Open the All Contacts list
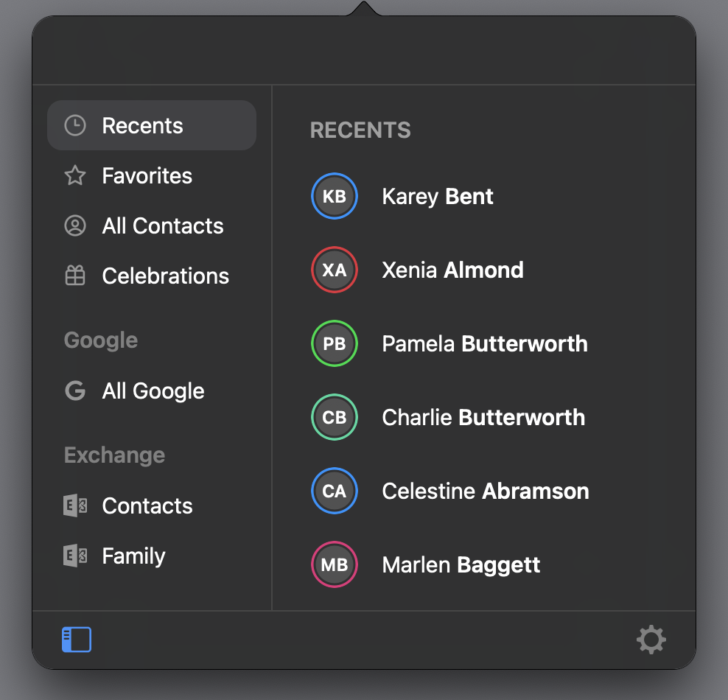Screen dimensions: 728x700 [x=152, y=225]
